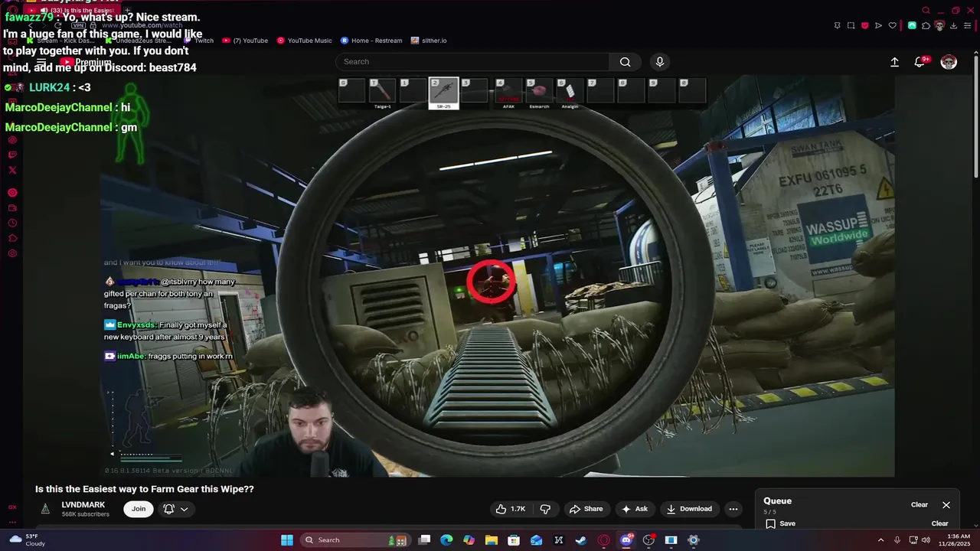Open the YouTube hamburger guide menu
Image resolution: width=980 pixels, height=551 pixels.
[42, 62]
